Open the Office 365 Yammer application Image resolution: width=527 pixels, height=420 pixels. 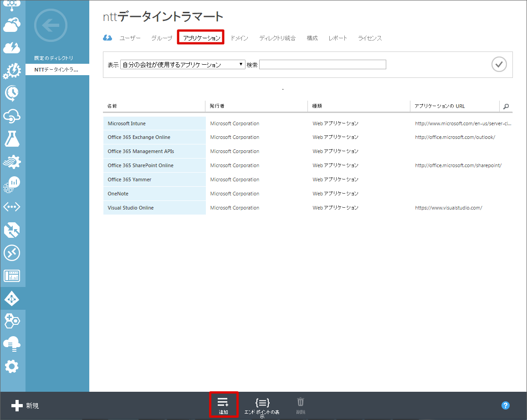(154, 179)
